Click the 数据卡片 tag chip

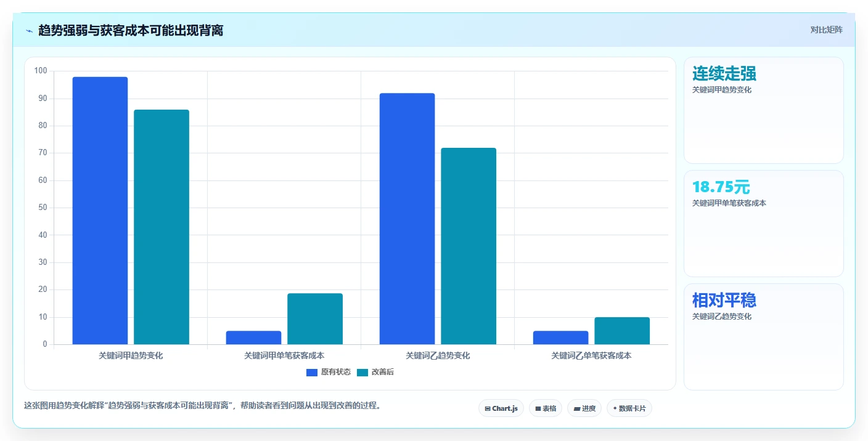coord(629,408)
